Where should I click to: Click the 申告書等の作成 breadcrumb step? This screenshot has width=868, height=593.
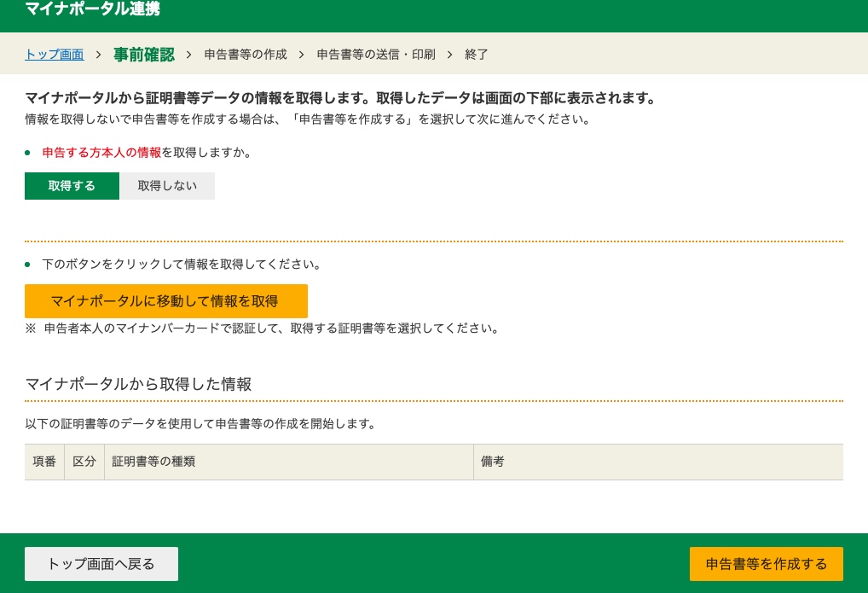click(x=246, y=55)
